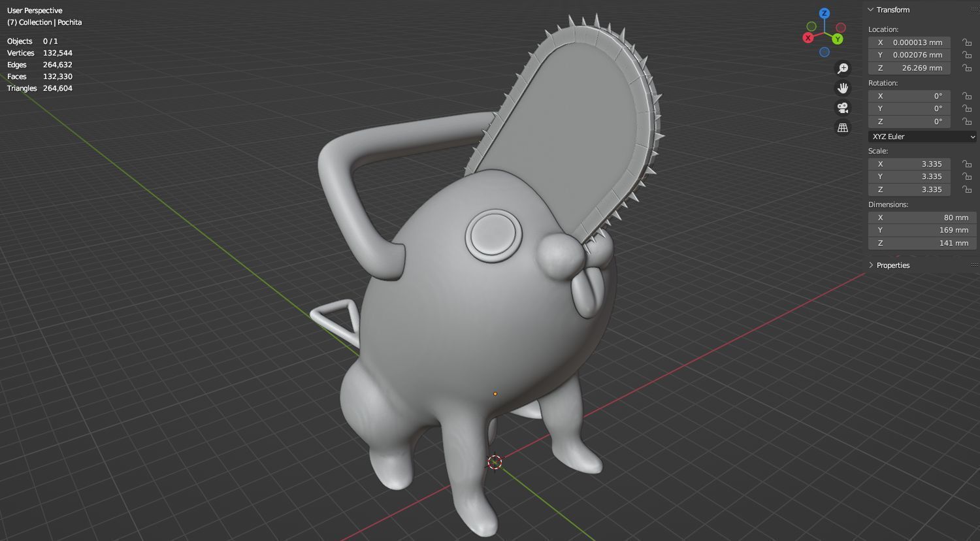Image resolution: width=980 pixels, height=541 pixels.
Task: Click the 'Scale:' label
Action: (878, 151)
